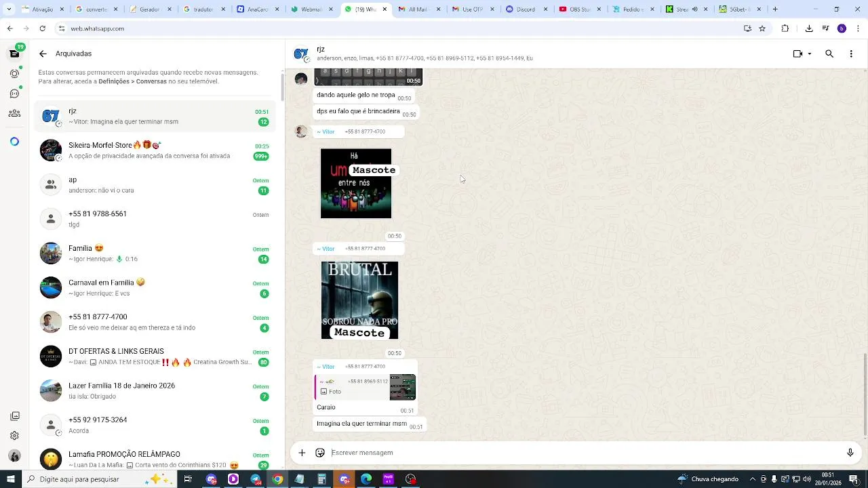Open Task View on taskbar
Viewport: 868px width, 488px height.
(x=188, y=479)
